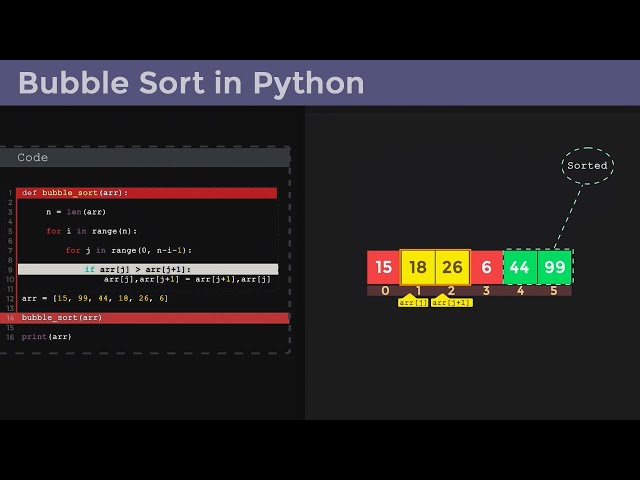Click the "Bubble Sort in Python" title text
This screenshot has width=640, height=480.
tap(191, 83)
